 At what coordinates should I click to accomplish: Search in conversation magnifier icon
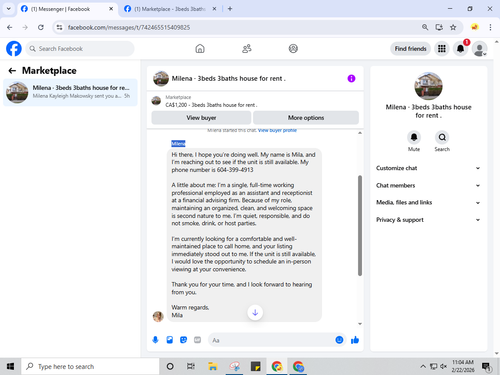coord(442,137)
